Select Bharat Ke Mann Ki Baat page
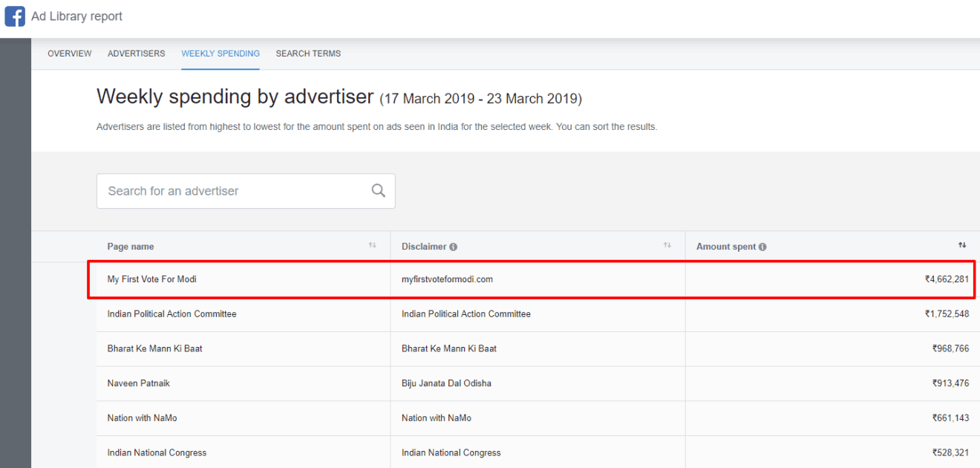The image size is (980, 468). 154,348
